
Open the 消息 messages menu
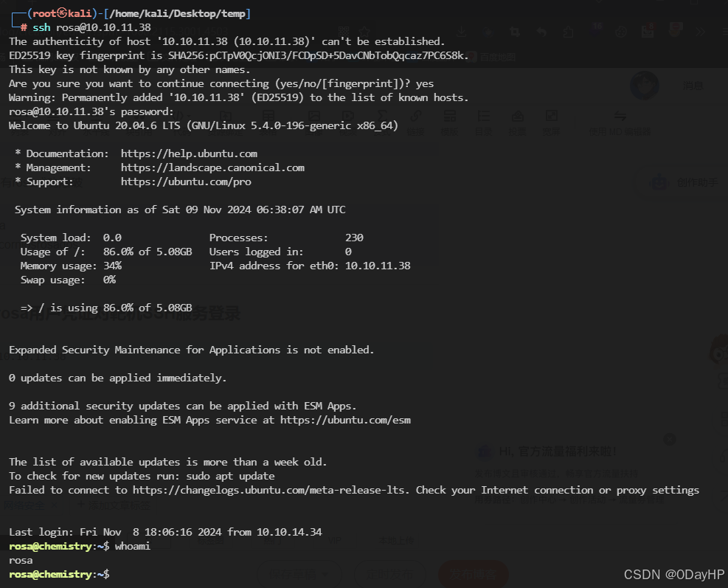[x=693, y=86]
